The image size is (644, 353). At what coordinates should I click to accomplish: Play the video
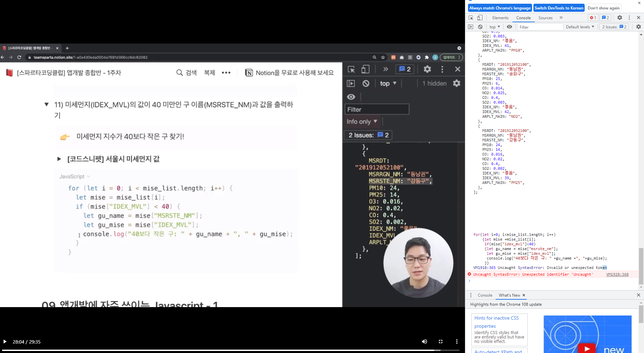click(5, 342)
